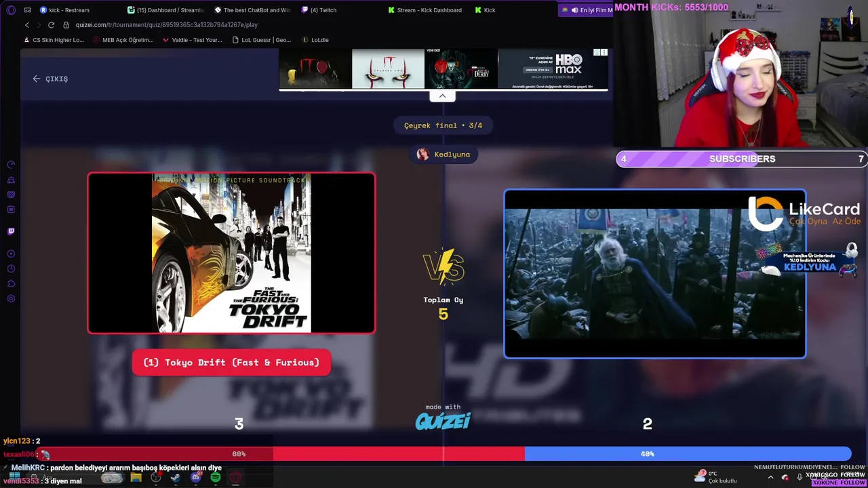
Task: Open Discord from the taskbar
Action: point(195,478)
